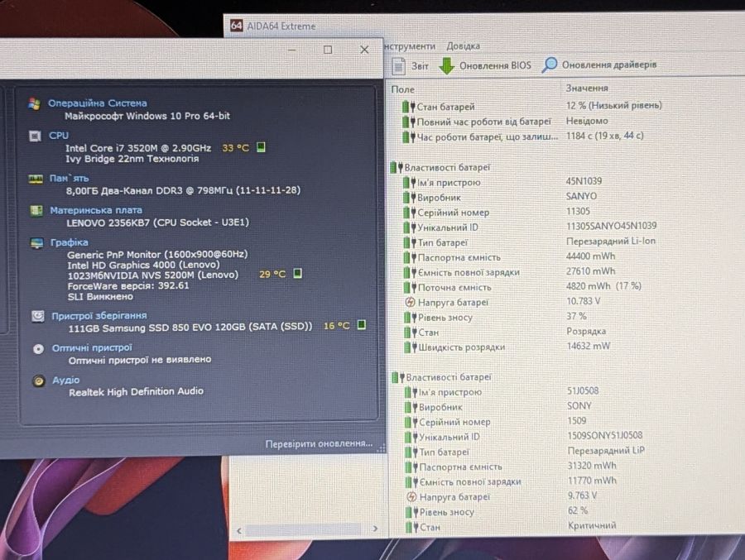Click the Windows flag icon beside Операційна Система
745x560 pixels.
(34, 103)
